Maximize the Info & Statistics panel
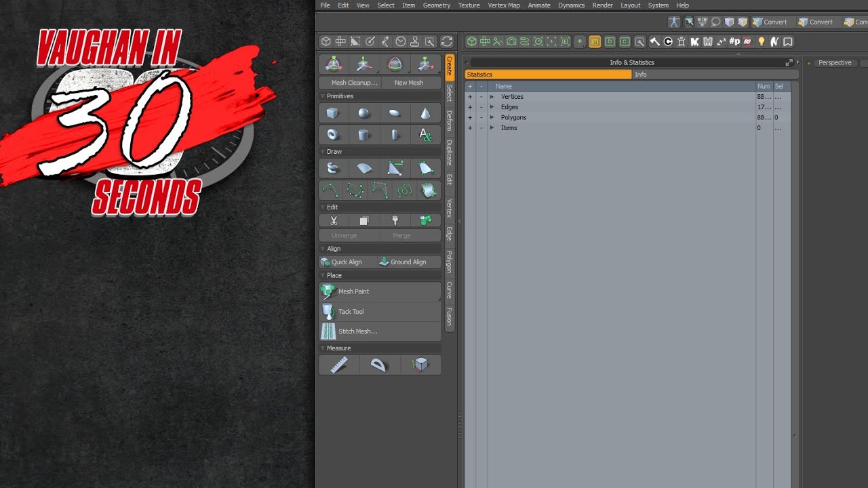 [x=789, y=62]
